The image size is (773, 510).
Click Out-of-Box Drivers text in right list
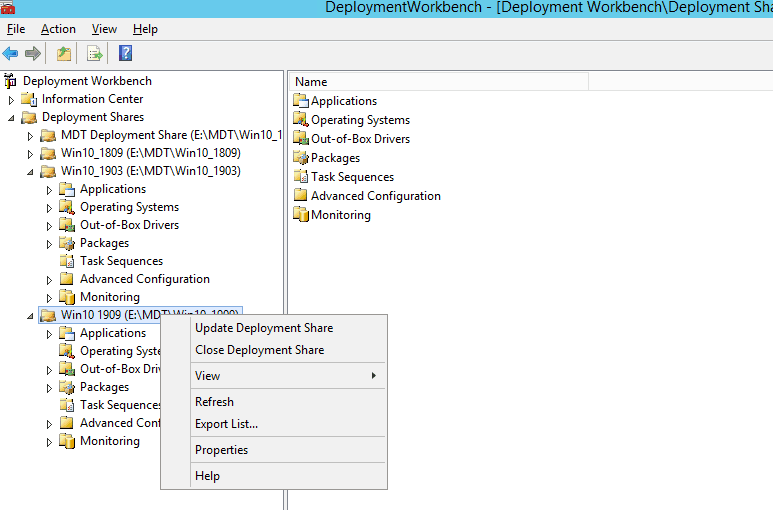click(360, 139)
